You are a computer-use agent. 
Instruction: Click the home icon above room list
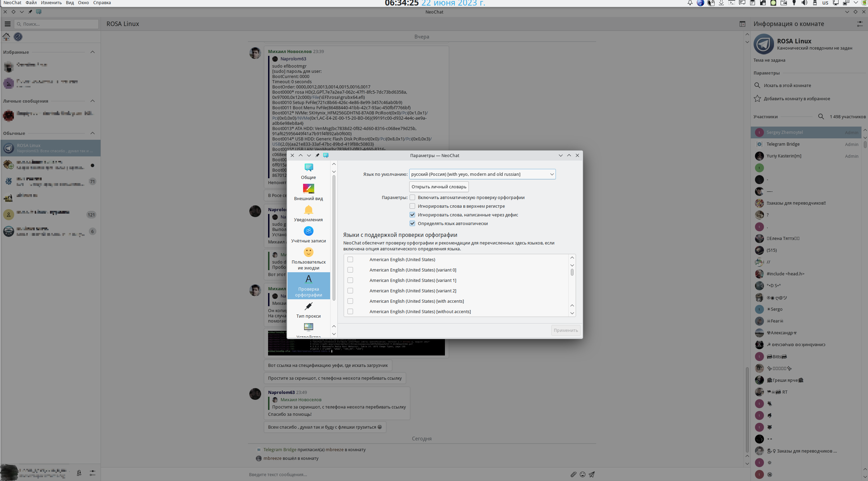[x=6, y=36]
